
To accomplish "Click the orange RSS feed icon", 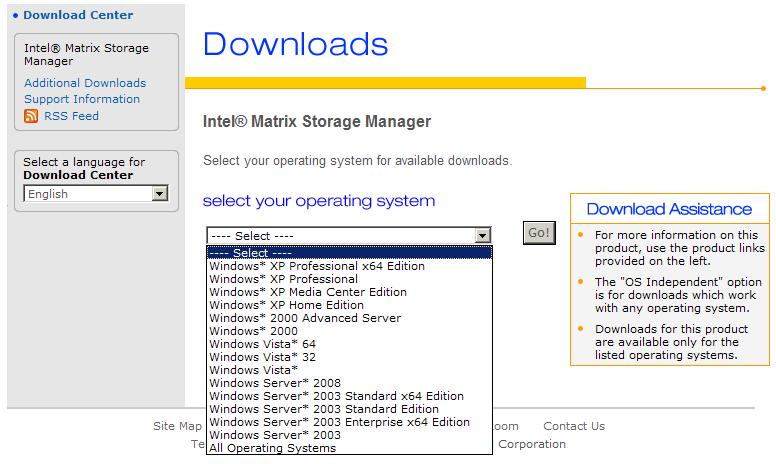I will (x=31, y=116).
